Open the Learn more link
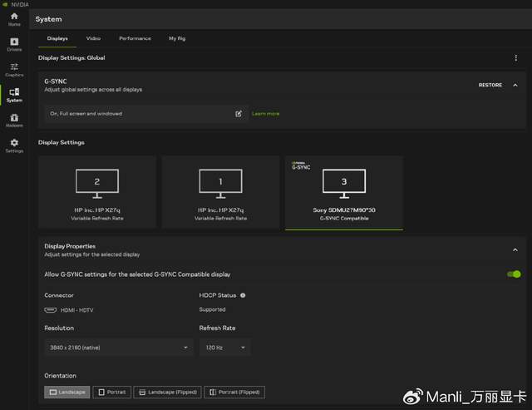Viewport: 532px width, 410px height. [266, 114]
